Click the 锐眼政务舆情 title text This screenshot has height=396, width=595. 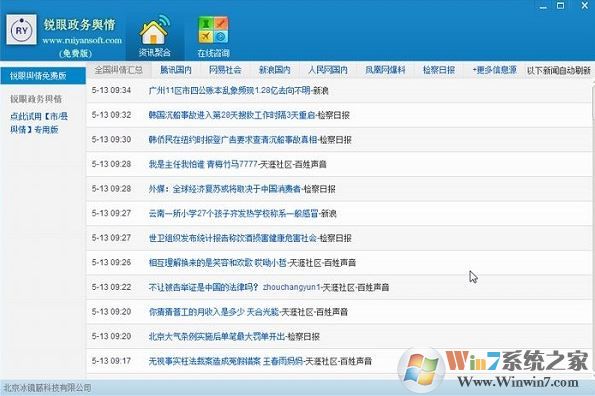pyautogui.click(x=79, y=25)
